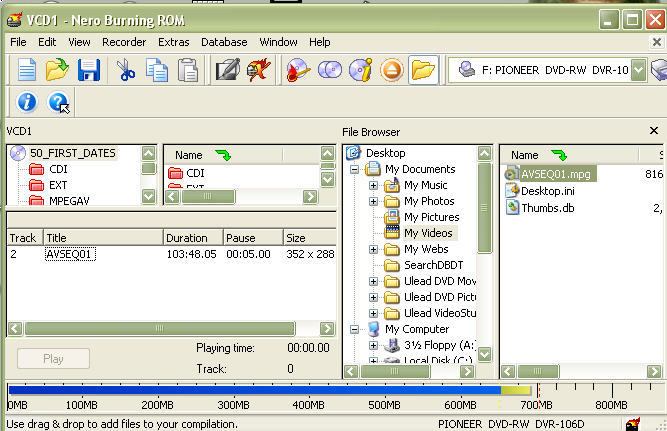Select SearchDBDT folder in tree
This screenshot has width=667, height=431.
click(433, 265)
